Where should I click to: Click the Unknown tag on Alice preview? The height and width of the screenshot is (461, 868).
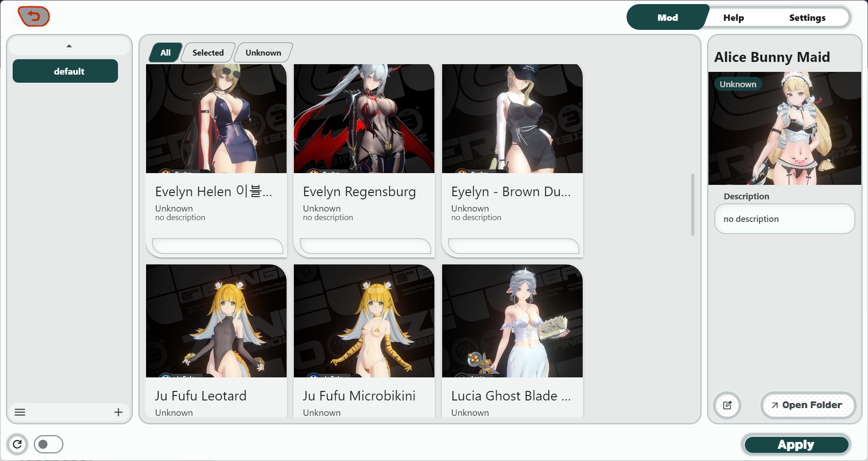[x=738, y=85]
